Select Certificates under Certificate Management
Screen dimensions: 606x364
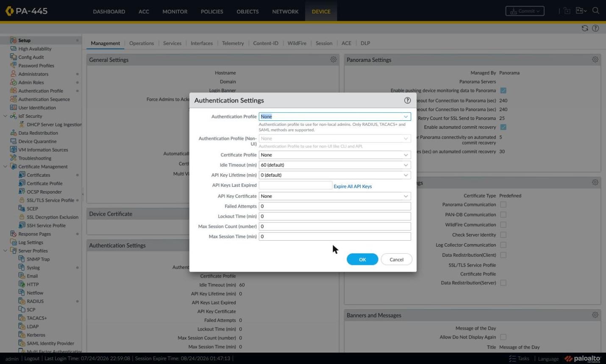pos(38,175)
